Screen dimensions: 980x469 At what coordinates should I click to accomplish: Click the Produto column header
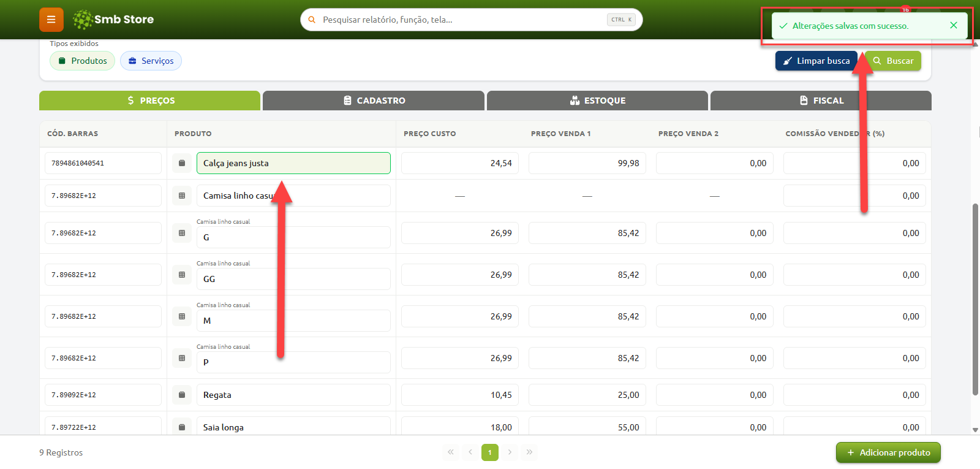pyautogui.click(x=193, y=134)
